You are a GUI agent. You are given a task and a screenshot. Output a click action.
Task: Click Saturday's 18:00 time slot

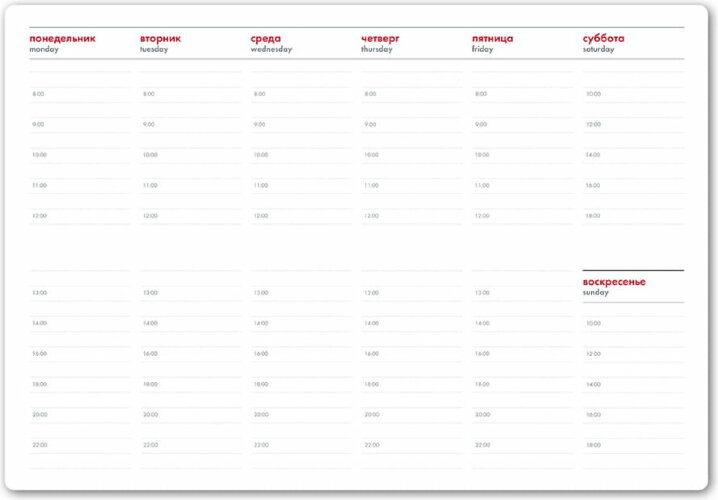point(633,216)
